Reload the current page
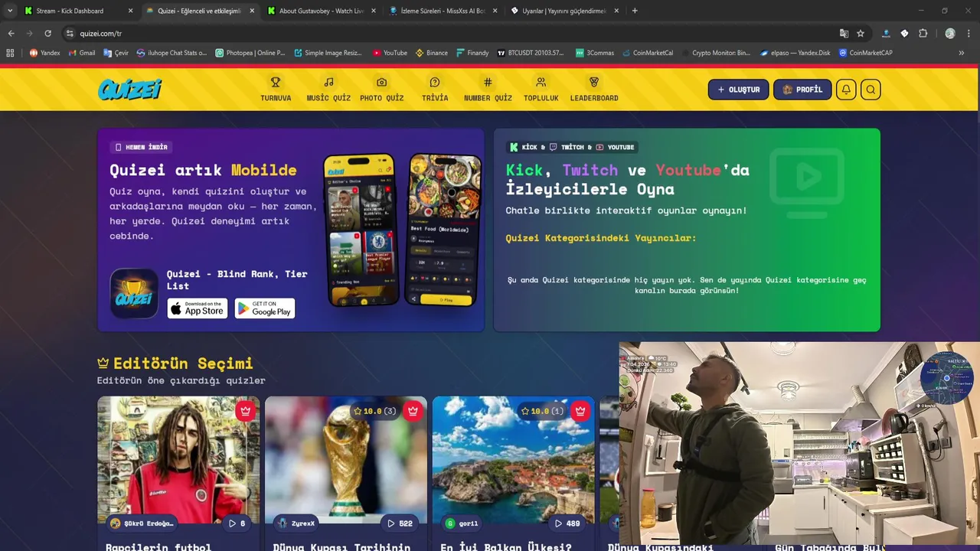980x551 pixels. 47,34
